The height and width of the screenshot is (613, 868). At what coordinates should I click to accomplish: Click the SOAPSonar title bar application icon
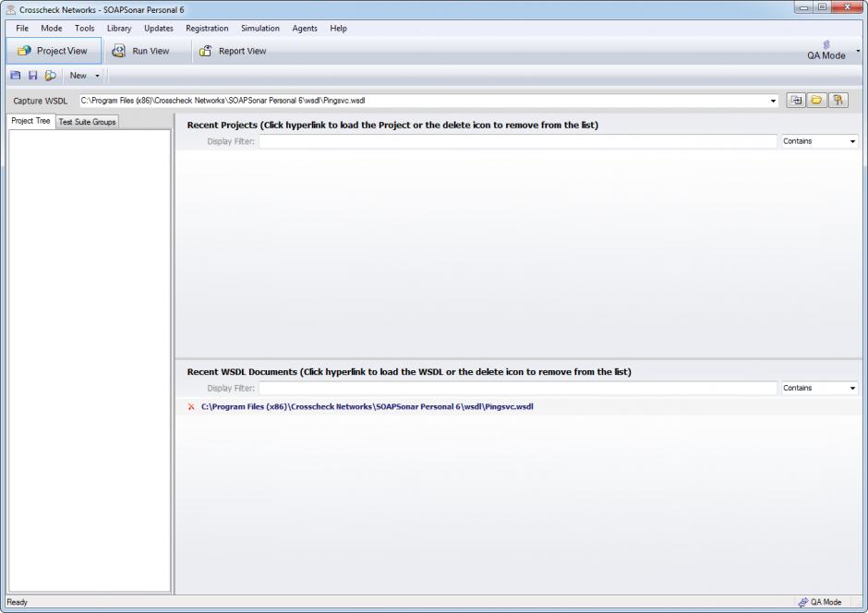(x=10, y=9)
